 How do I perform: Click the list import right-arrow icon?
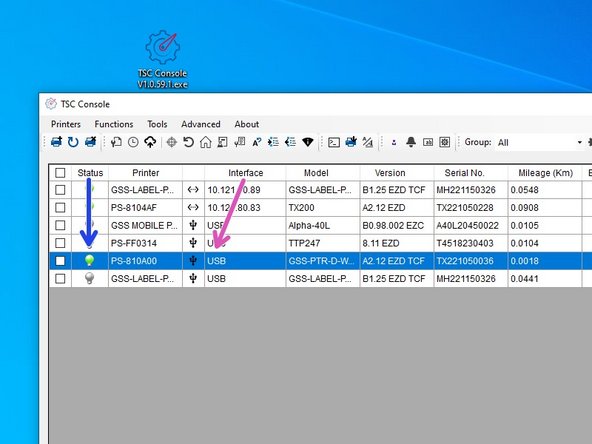[x=273, y=142]
